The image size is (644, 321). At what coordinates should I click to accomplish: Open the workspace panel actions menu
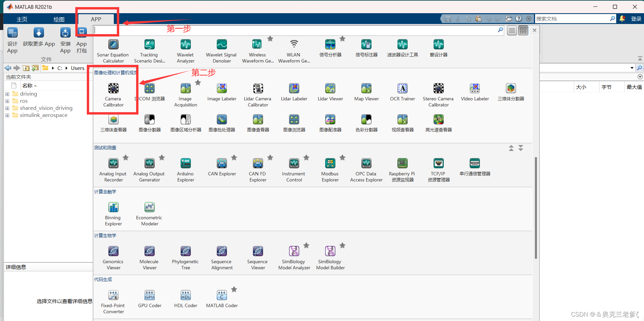(640, 77)
